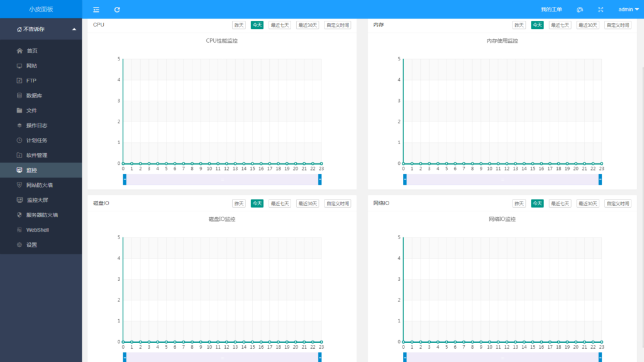Click the CPU性能监控 chart title
The height and width of the screenshot is (362, 644).
click(222, 41)
